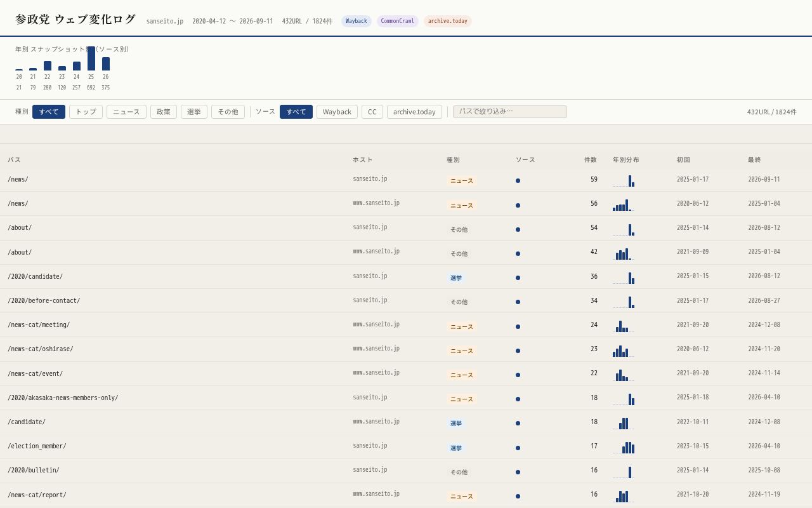Open the /about/ row with 42 snapshots
This screenshot has height=508, width=812.
pyautogui.click(x=406, y=252)
